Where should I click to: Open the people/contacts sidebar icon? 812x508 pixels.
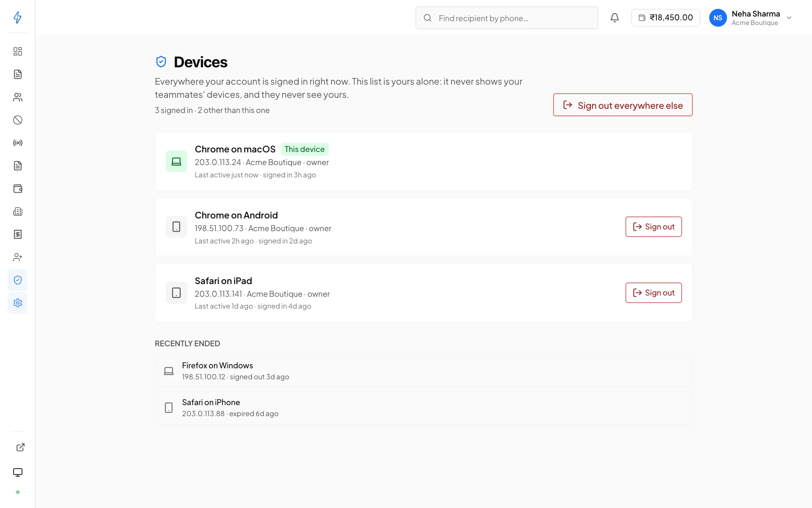point(17,97)
